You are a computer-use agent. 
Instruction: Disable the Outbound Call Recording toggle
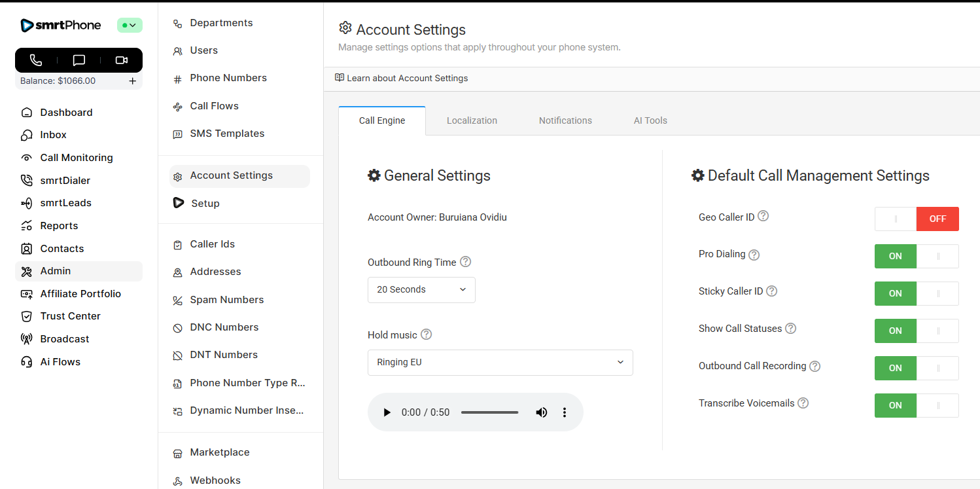pyautogui.click(x=917, y=369)
